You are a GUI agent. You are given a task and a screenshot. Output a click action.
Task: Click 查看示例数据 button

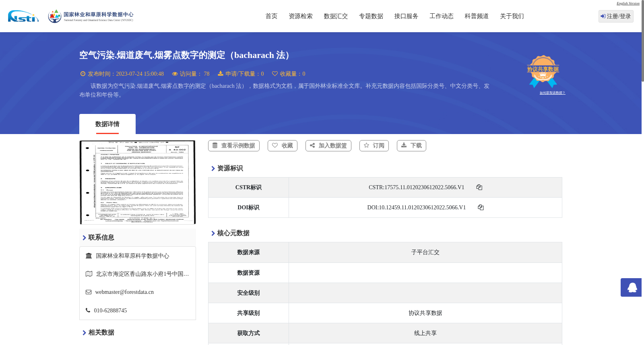pyautogui.click(x=234, y=146)
